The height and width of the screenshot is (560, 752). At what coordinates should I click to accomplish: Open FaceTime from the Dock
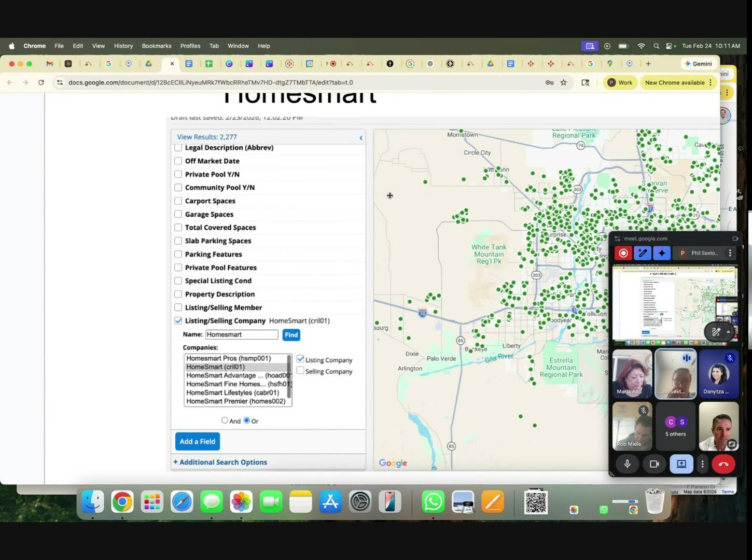271,502
